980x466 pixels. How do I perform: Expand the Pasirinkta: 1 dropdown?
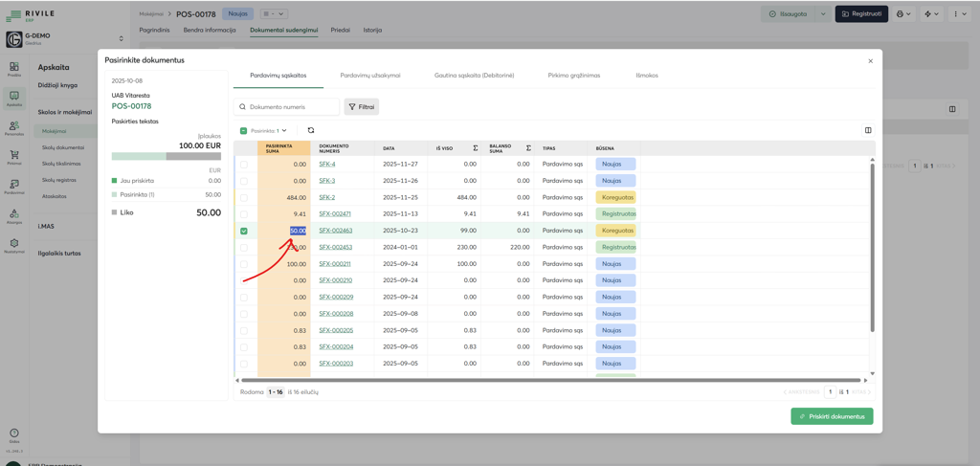pyautogui.click(x=269, y=130)
